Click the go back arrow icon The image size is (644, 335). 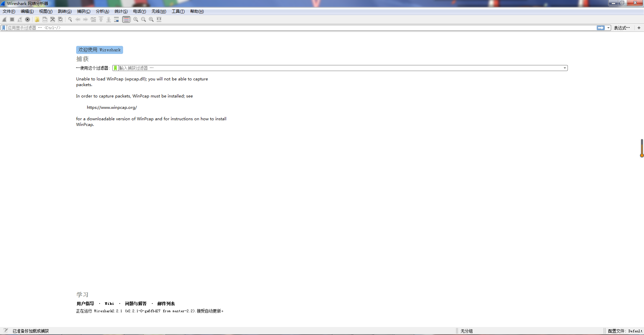(x=77, y=19)
